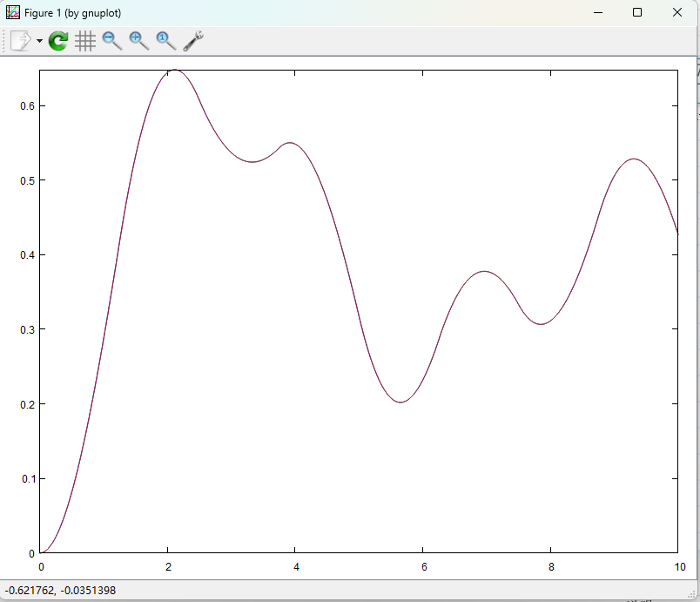Click the zoom out magnifier icon
Screen dimensions: 700x602
tap(111, 40)
